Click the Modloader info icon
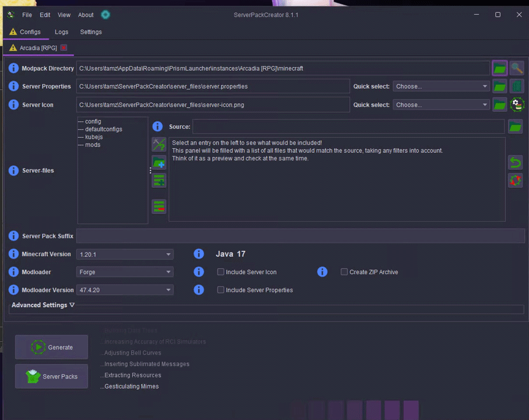The image size is (529, 420). click(x=13, y=272)
